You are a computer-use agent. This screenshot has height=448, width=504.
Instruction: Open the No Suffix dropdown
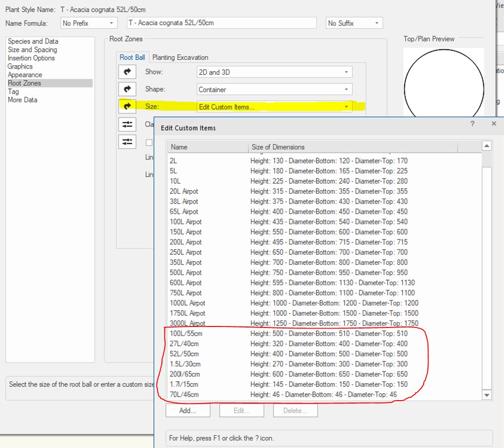tap(353, 23)
